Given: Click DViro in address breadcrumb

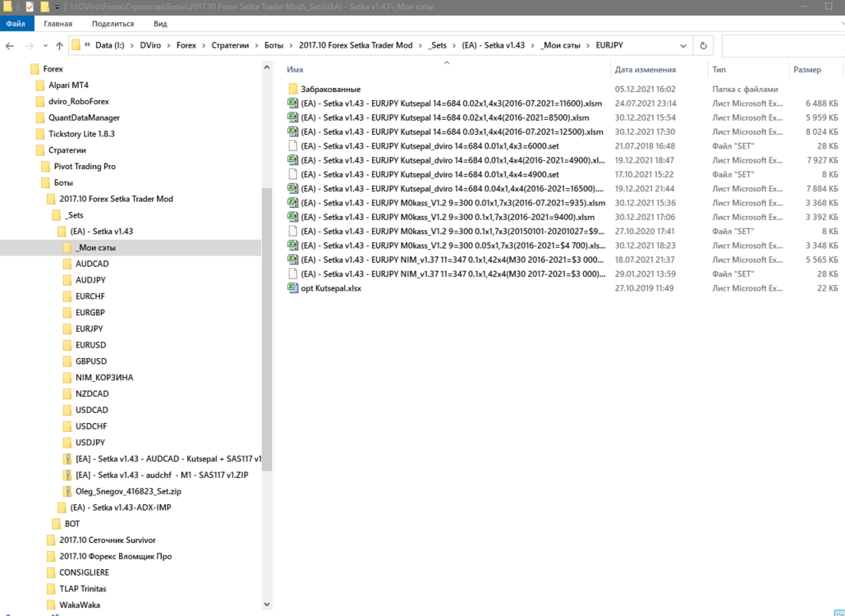Looking at the screenshot, I should [x=150, y=45].
